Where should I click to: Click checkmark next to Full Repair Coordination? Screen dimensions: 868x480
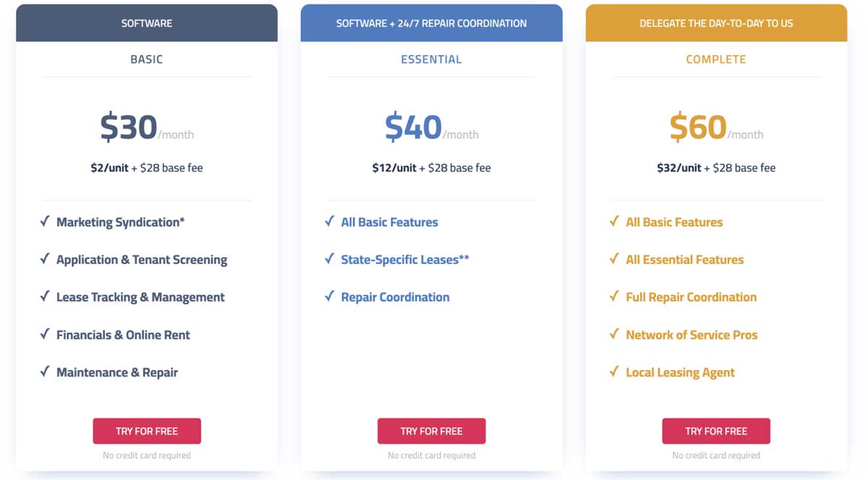pyautogui.click(x=614, y=296)
